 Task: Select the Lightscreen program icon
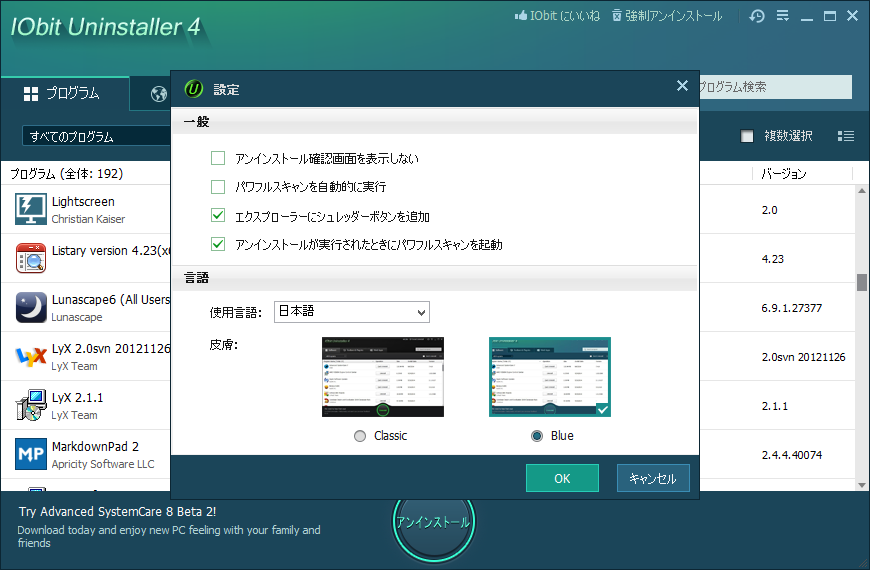point(31,209)
